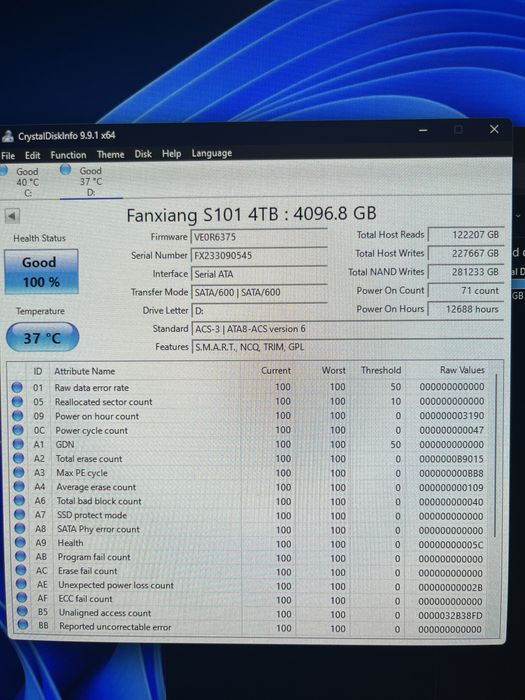Open the Edit menu
The image size is (525, 700).
(x=32, y=155)
